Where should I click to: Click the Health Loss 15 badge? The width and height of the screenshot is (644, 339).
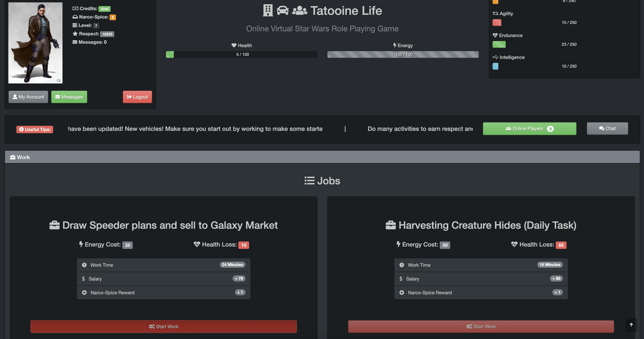click(x=244, y=245)
